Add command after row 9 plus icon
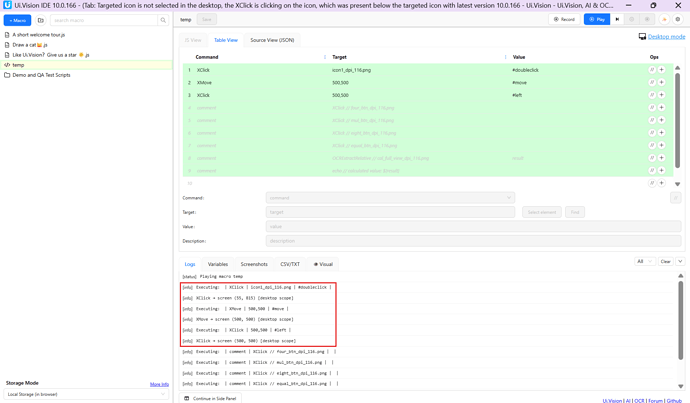Screen dimensions: 690x403 coord(661,170)
